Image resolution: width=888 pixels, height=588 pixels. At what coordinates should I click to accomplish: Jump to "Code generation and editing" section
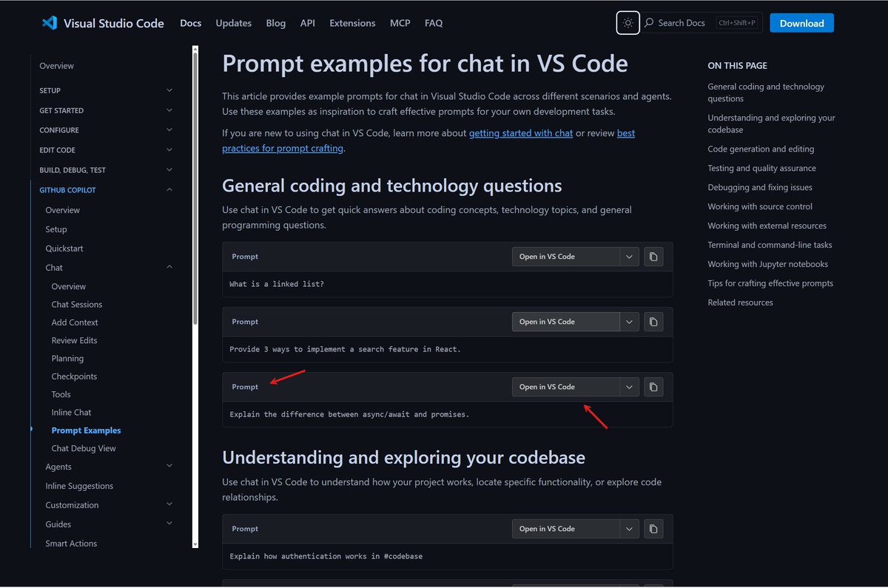tap(761, 149)
